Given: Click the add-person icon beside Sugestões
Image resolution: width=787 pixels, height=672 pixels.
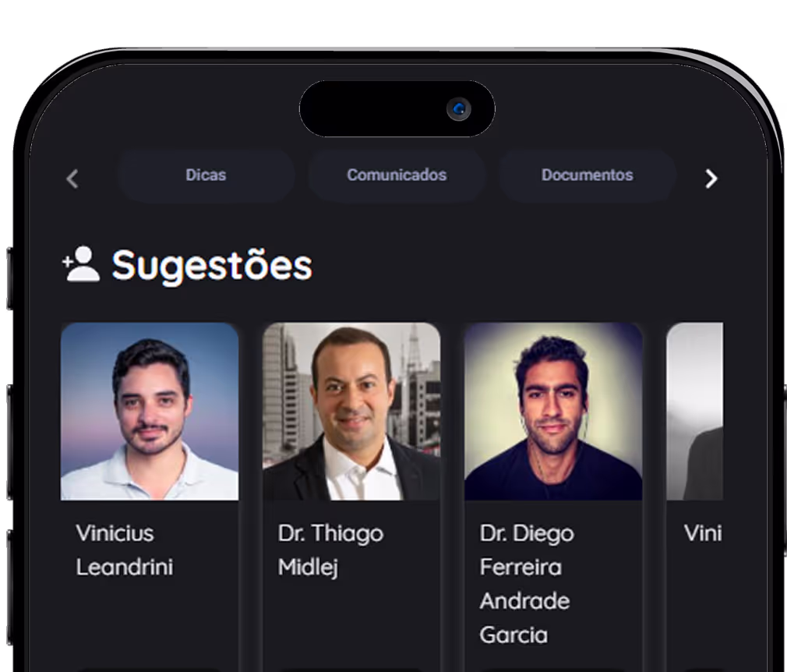Looking at the screenshot, I should pos(81,264).
